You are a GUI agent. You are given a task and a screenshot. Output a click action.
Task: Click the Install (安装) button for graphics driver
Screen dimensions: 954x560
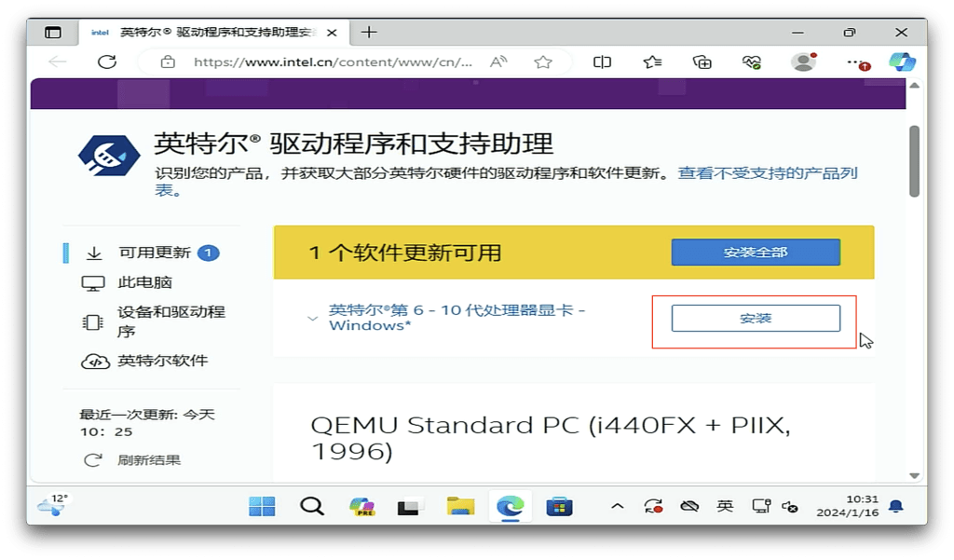pos(756,319)
